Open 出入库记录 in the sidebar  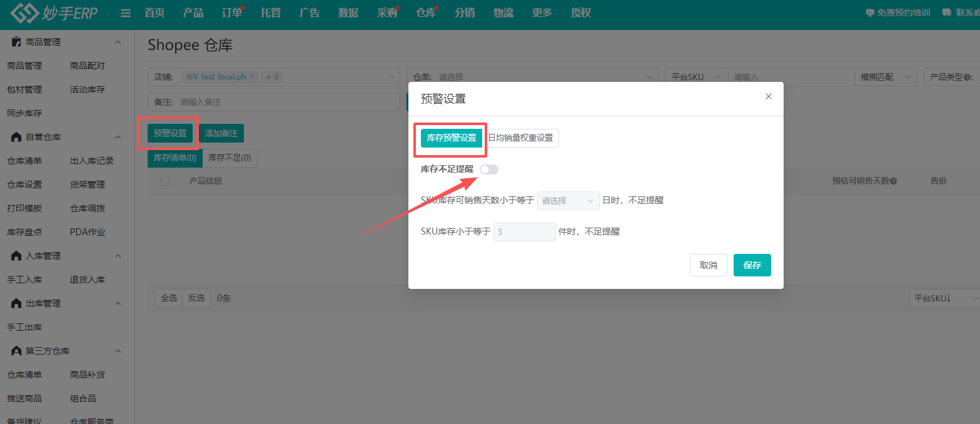click(x=92, y=161)
